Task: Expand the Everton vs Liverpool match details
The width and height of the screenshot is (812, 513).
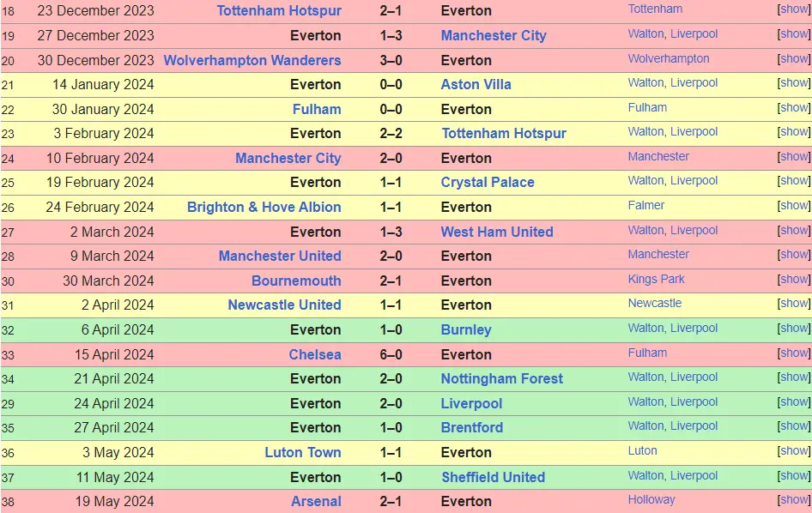Action: coord(794,402)
